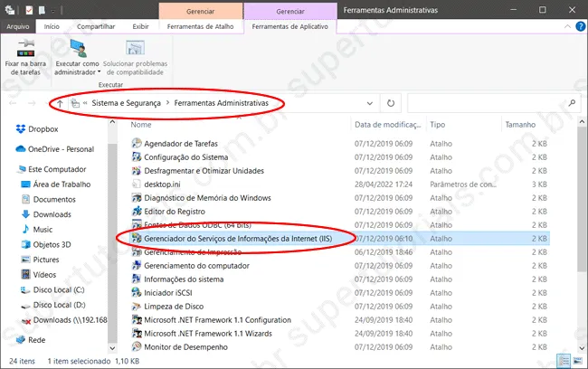Select the Monitor de Desempenho icon

click(x=137, y=347)
